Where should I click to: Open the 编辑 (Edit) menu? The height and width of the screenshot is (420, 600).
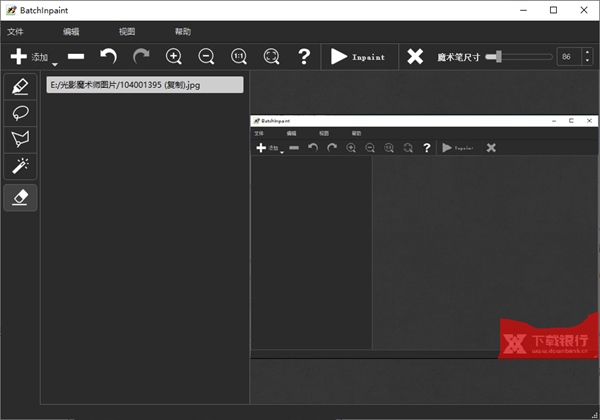pyautogui.click(x=71, y=32)
